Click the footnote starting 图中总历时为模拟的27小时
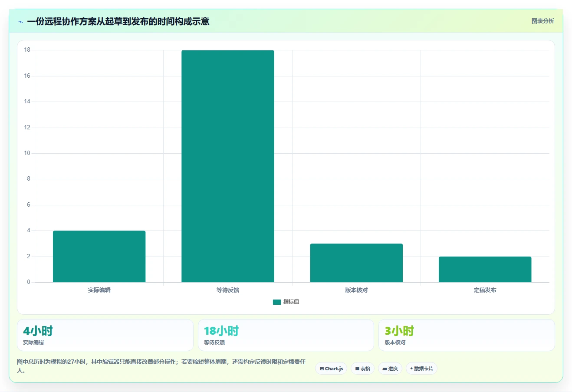 click(161, 366)
